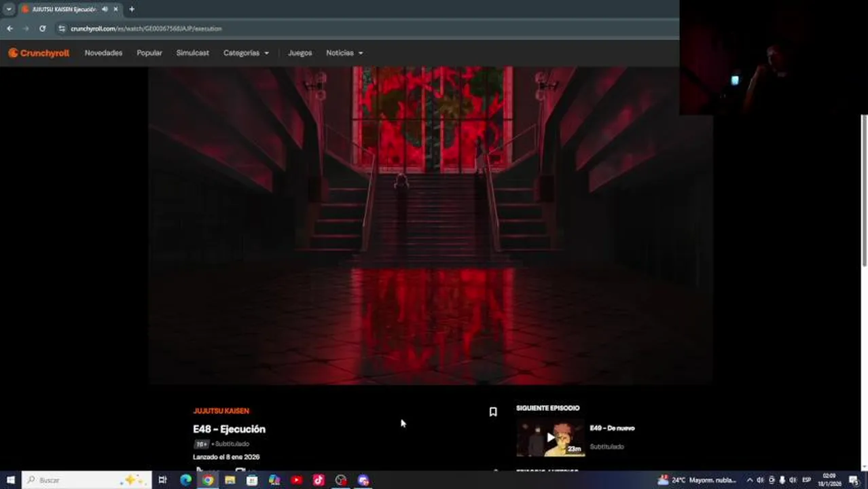Expand the Categorías dropdown
Screen dimensions: 868x489
tap(246, 53)
